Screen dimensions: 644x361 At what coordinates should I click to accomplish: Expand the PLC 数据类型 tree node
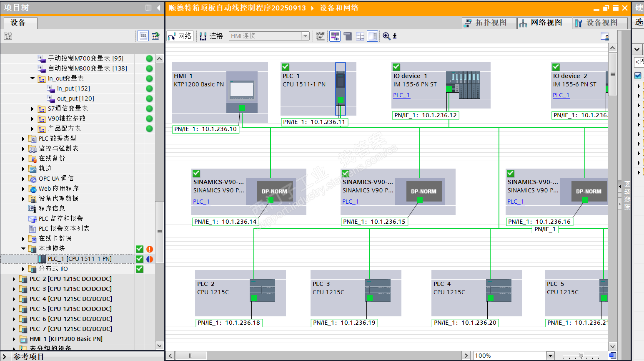click(x=23, y=139)
